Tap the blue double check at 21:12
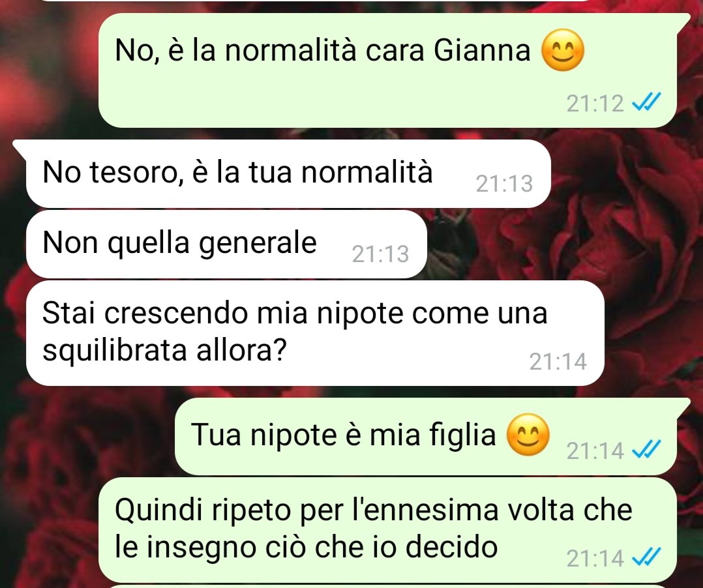The height and width of the screenshot is (588, 703). (x=646, y=102)
